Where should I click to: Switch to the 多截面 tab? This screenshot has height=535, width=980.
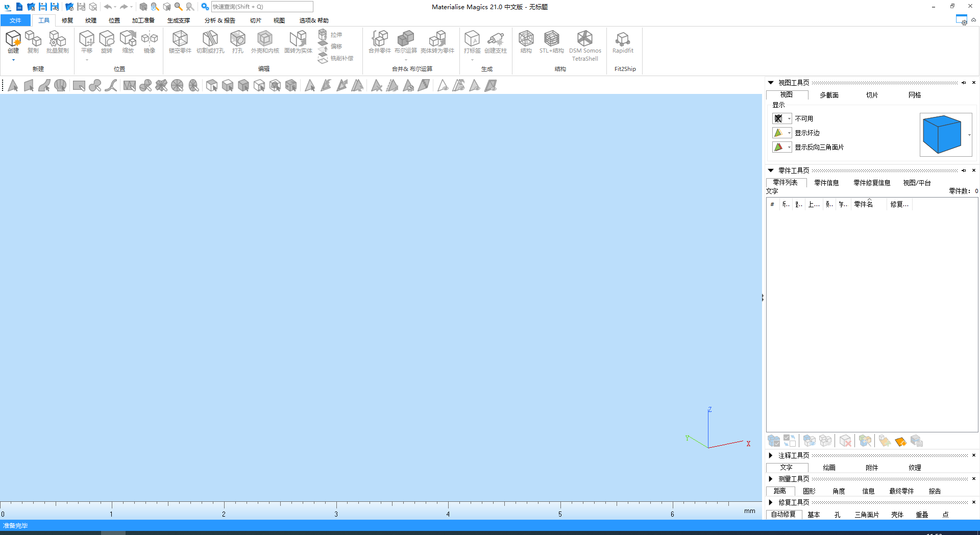click(x=829, y=95)
